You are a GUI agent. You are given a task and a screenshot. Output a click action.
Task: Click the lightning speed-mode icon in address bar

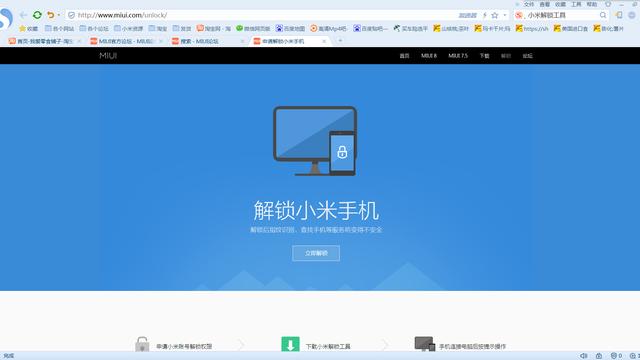485,15
